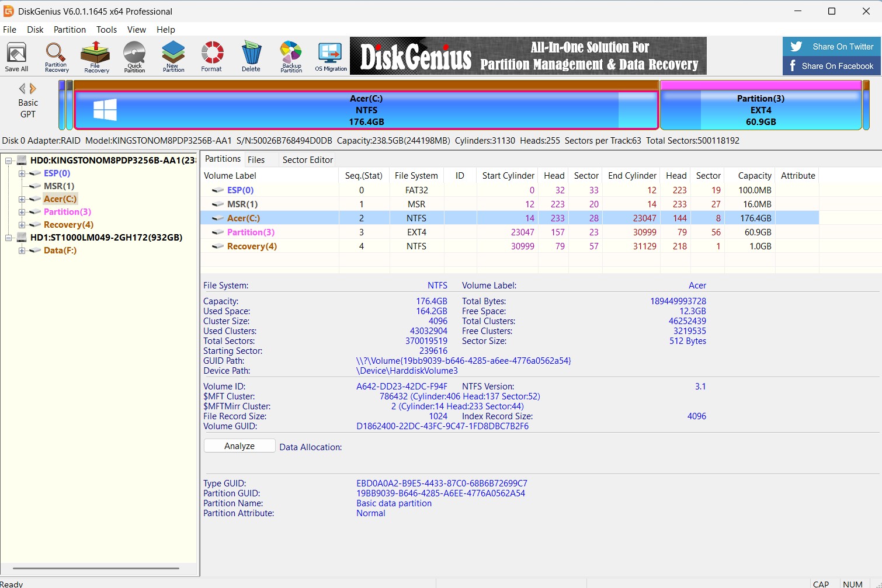This screenshot has width=882, height=588.
Task: Click the next disk arrow above Basic GPT
Action: coord(33,89)
